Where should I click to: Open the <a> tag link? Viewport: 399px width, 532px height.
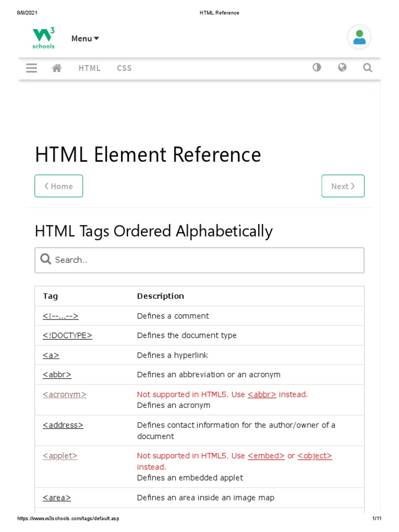point(51,355)
